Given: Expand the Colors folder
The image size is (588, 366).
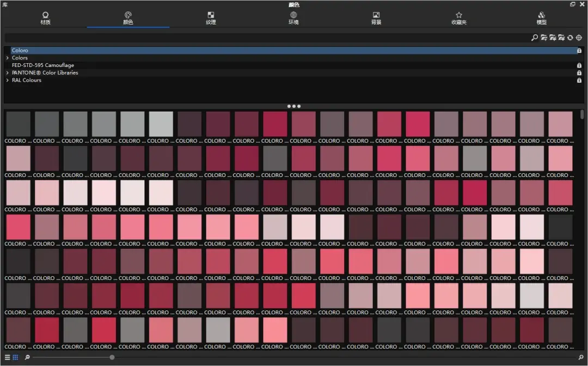Looking at the screenshot, I should [7, 58].
